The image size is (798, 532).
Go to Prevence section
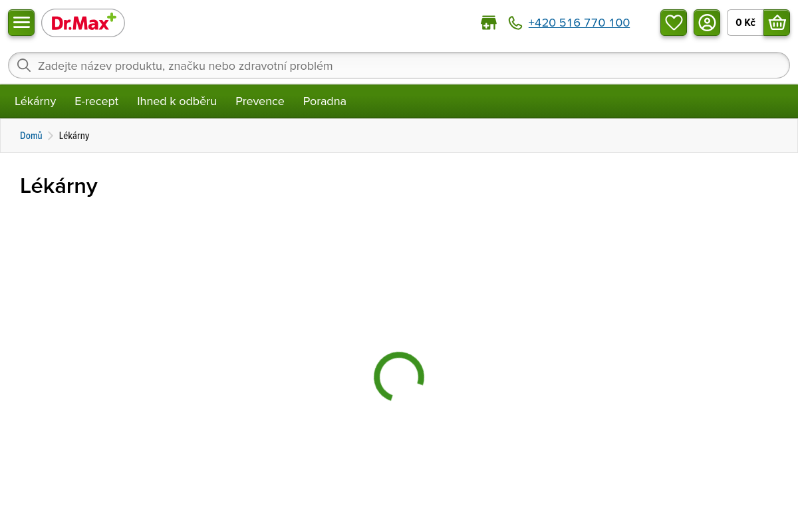click(x=260, y=101)
